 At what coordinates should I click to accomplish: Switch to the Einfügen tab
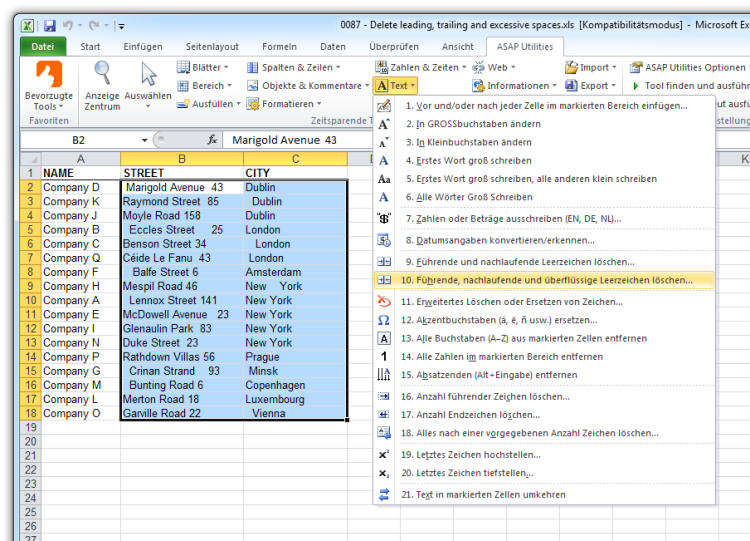point(143,46)
